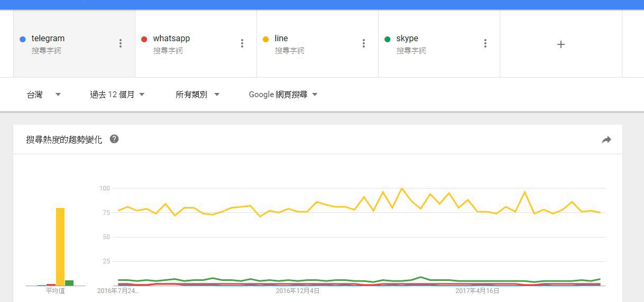Click the 2017年4月16日 date marker
The image size is (644, 302).
(477, 290)
